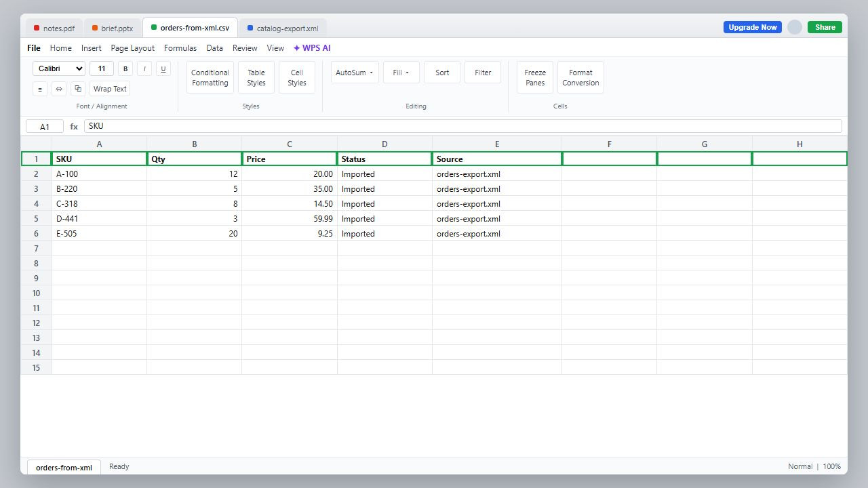This screenshot has height=488, width=868.
Task: Click the Format Conversion button
Action: tap(580, 77)
